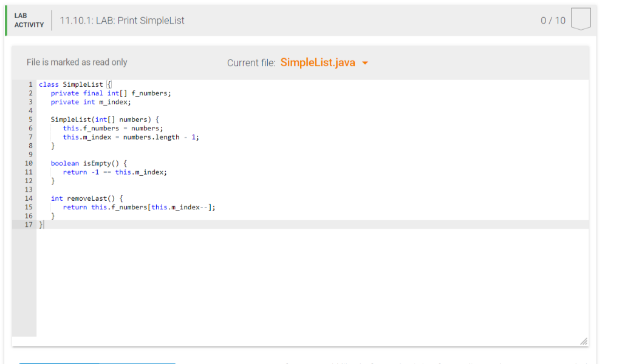Click code line 'private int m_index;'
This screenshot has height=364, width=622.
click(x=91, y=102)
